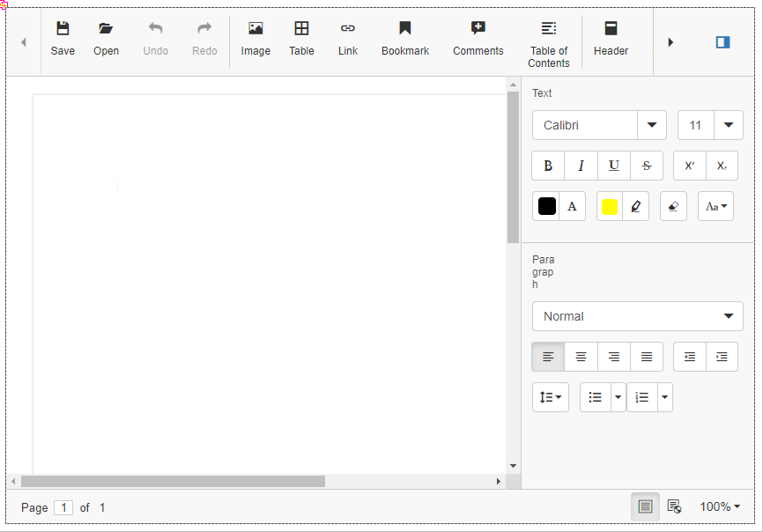
Task: Click the horizontal scrollbar left arrow
Action: point(13,482)
